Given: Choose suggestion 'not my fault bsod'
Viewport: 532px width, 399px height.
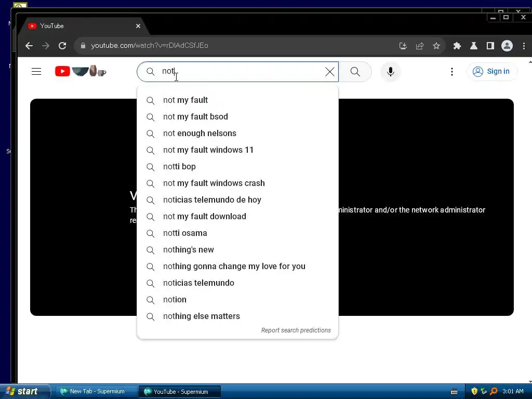Looking at the screenshot, I should click(x=237, y=117).
